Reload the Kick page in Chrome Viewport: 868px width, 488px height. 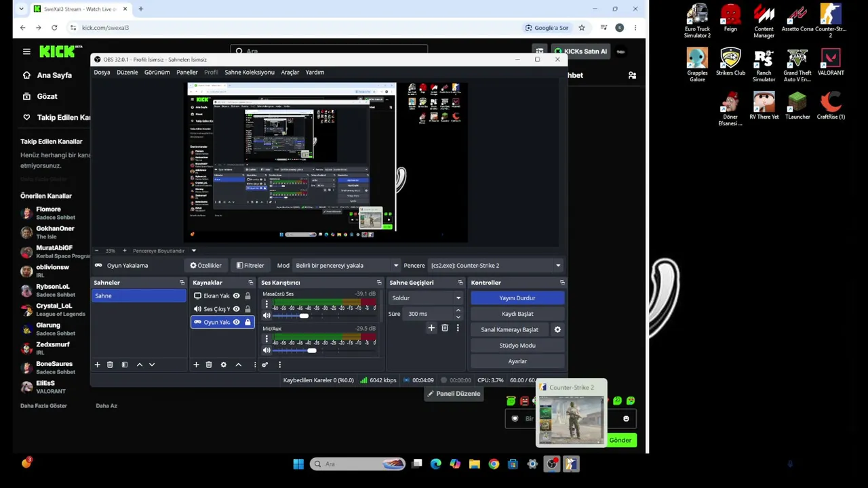54,28
